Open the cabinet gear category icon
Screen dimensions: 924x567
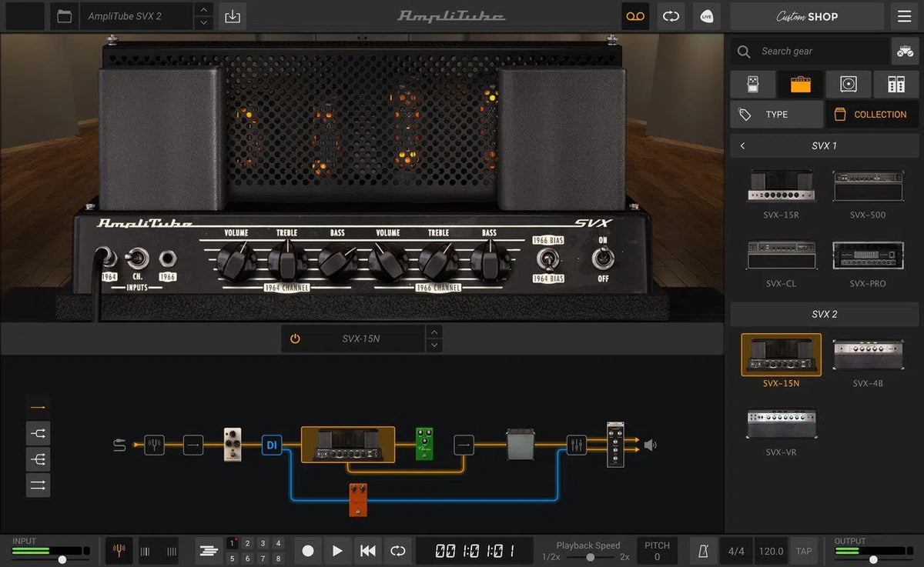pyautogui.click(x=849, y=84)
